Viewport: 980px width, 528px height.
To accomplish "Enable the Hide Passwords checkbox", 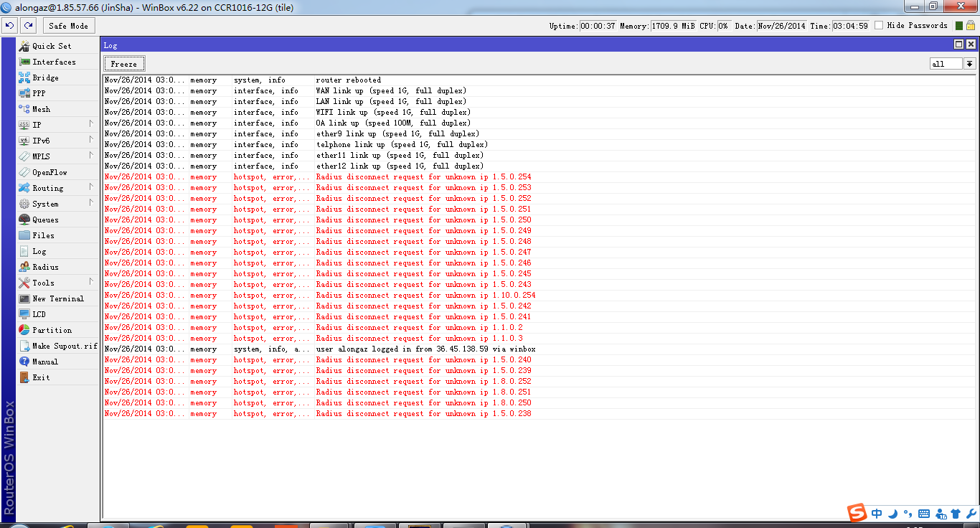I will [879, 25].
